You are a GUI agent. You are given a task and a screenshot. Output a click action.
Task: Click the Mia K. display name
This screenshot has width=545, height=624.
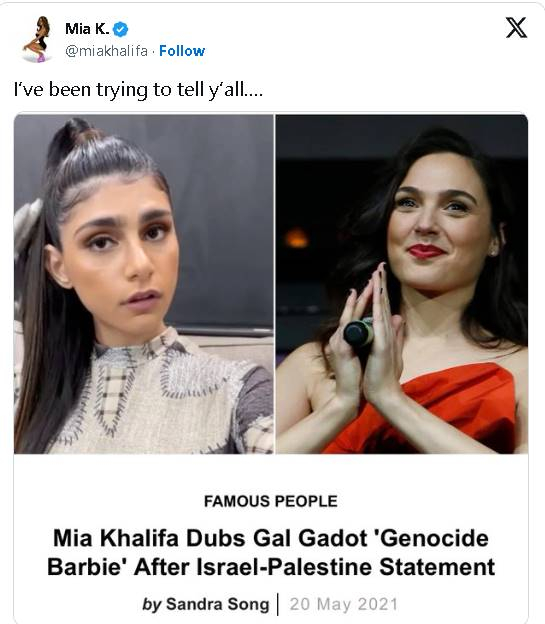(x=87, y=29)
